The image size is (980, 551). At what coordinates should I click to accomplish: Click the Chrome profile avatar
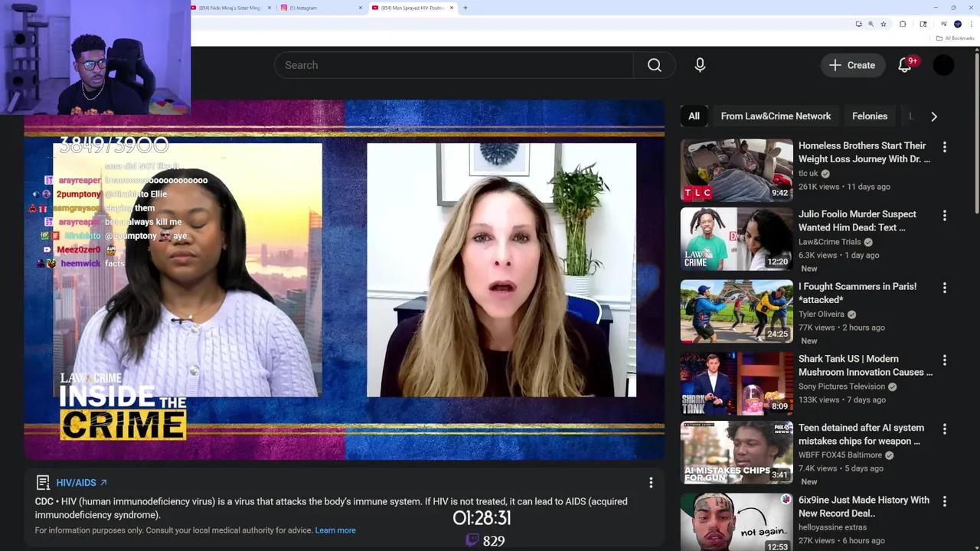[x=958, y=24]
